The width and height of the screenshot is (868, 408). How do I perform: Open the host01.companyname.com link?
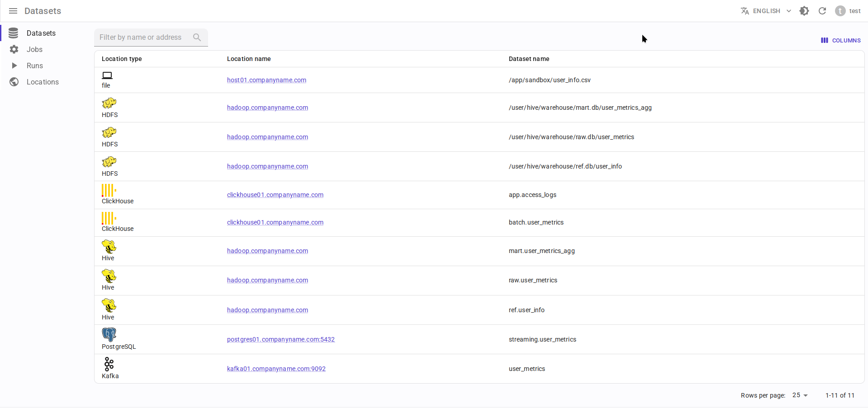[266, 80]
